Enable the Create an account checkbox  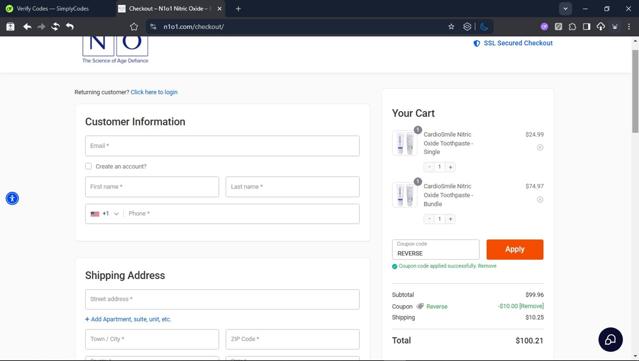pos(88,166)
